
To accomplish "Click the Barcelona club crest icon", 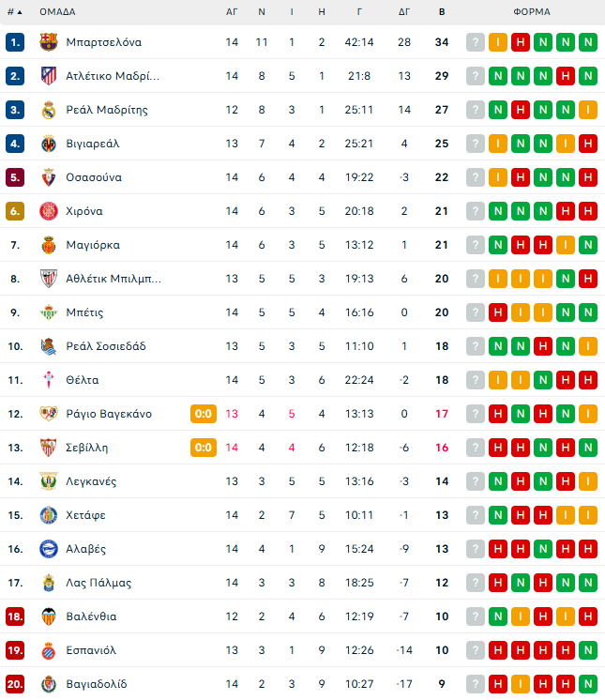I will [49, 42].
